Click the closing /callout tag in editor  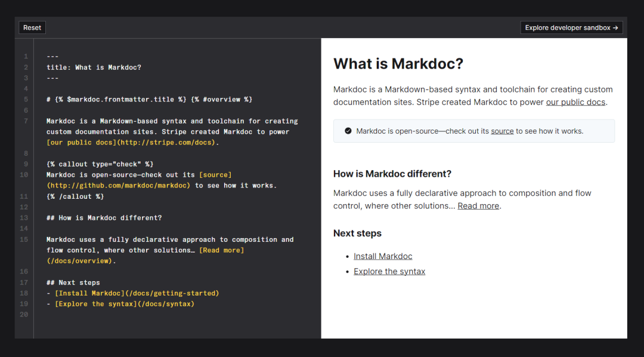pos(75,196)
